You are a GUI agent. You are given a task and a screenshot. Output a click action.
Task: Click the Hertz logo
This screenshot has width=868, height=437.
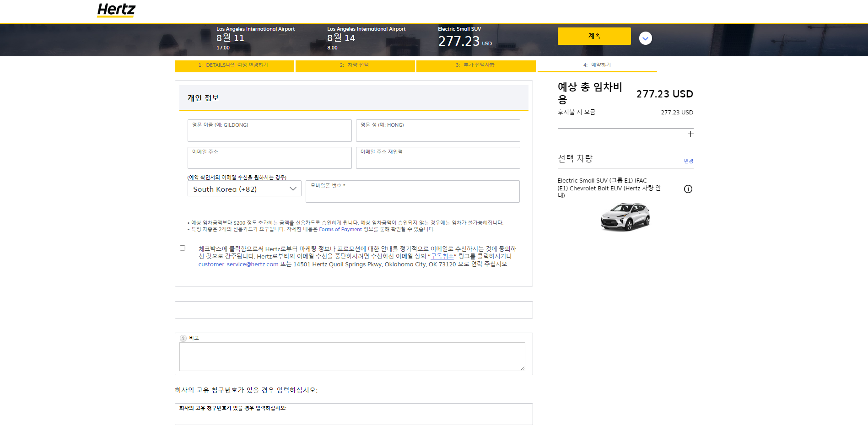click(116, 10)
